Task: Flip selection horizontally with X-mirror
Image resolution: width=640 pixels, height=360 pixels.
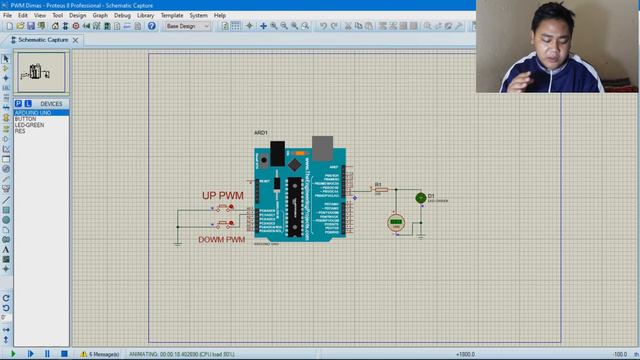Action: [6, 329]
